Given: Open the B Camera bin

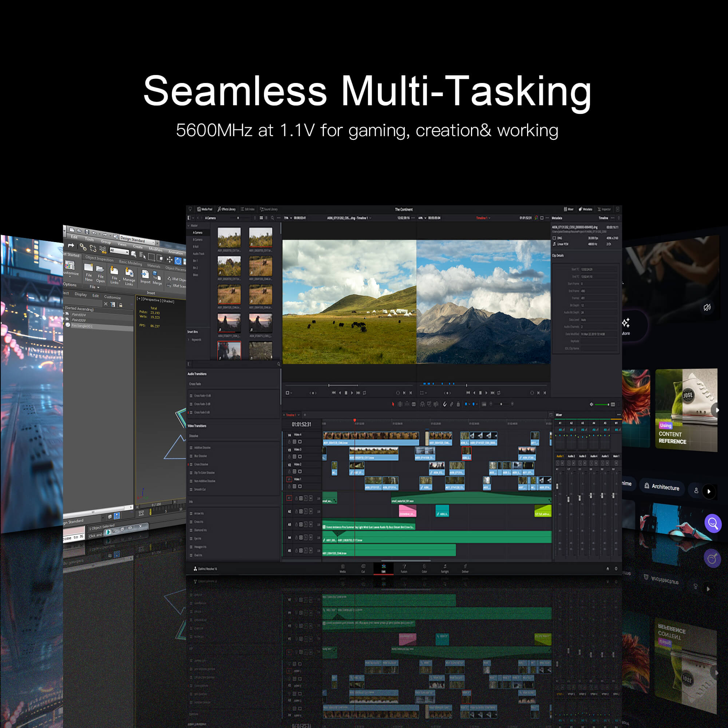Looking at the screenshot, I should (x=198, y=240).
